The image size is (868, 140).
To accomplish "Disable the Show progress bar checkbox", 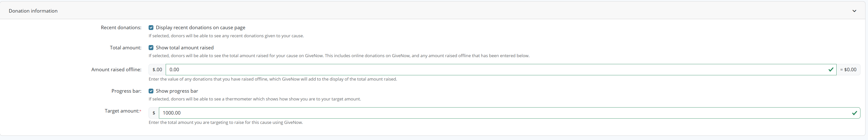I will pos(151,91).
